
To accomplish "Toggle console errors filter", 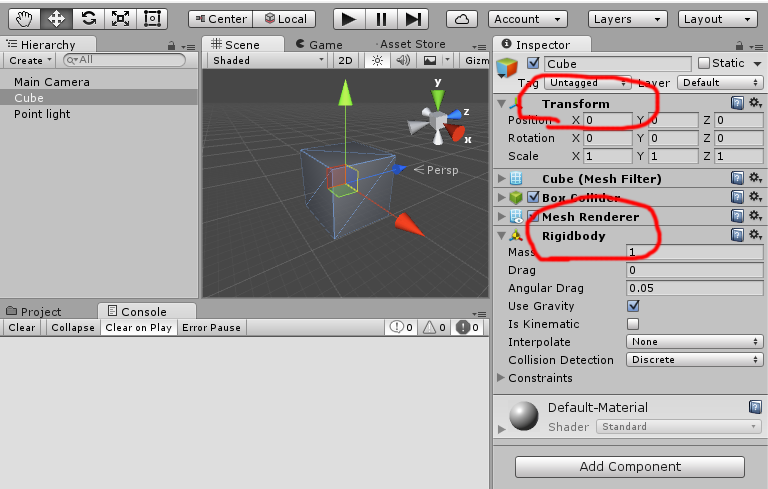I will tap(467, 327).
